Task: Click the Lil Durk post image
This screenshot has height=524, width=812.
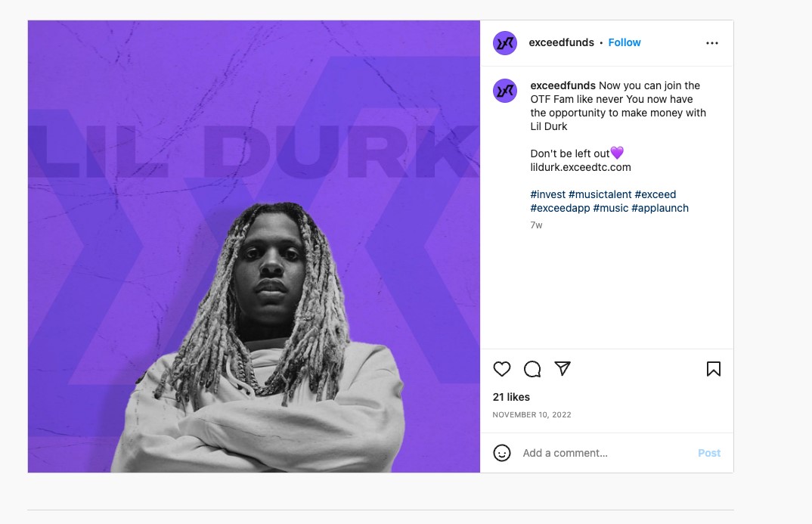Action: pyautogui.click(x=254, y=246)
